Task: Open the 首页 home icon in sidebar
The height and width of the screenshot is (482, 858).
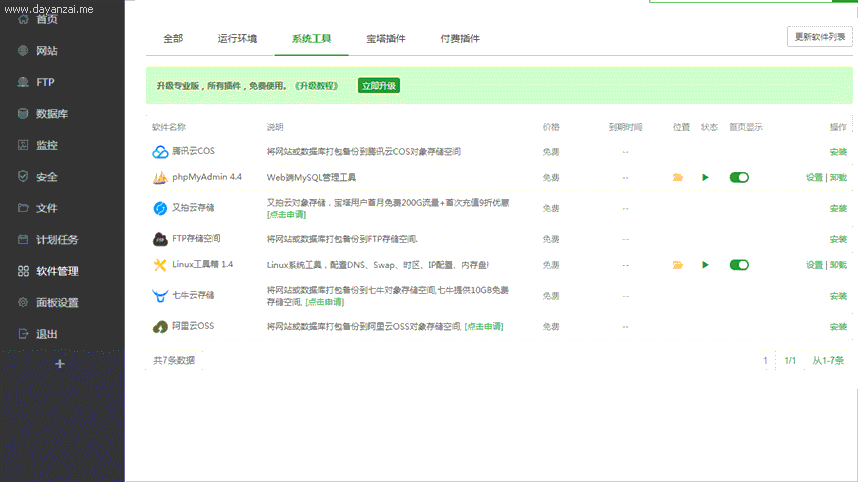Action: pyautogui.click(x=23, y=20)
